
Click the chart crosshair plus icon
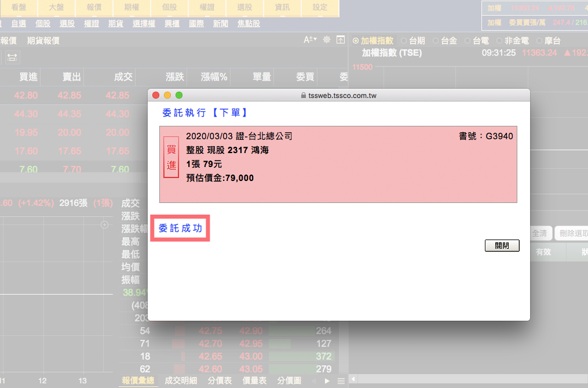pyautogui.click(x=105, y=224)
